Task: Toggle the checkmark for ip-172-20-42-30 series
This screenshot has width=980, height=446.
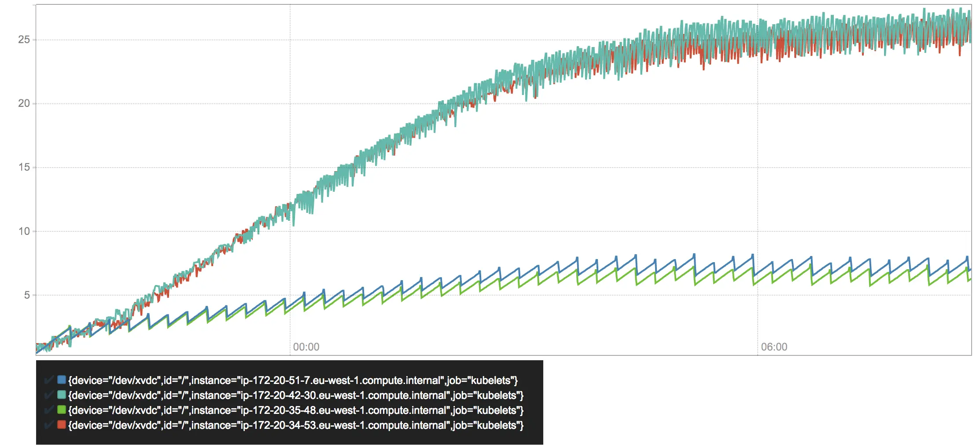Action: pos(48,395)
